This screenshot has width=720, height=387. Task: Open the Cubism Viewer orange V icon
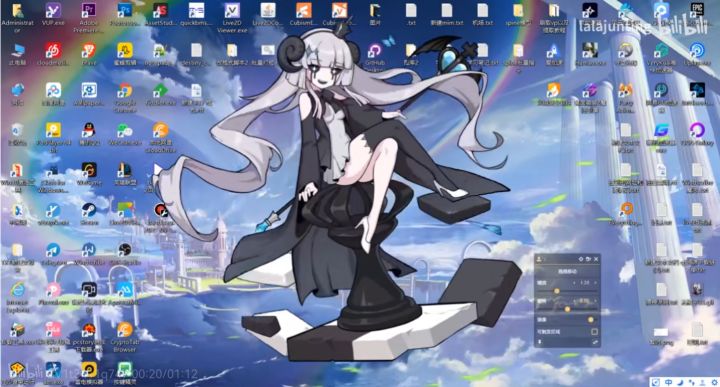tap(339, 10)
